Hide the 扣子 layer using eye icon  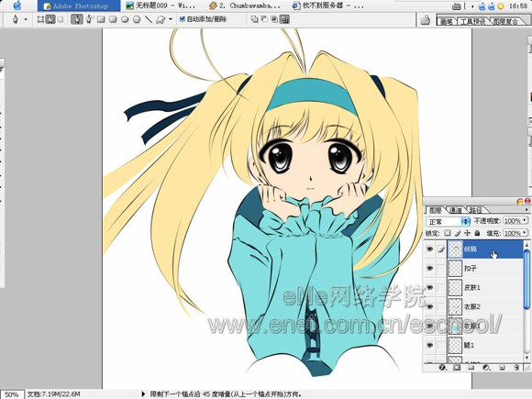(429, 268)
